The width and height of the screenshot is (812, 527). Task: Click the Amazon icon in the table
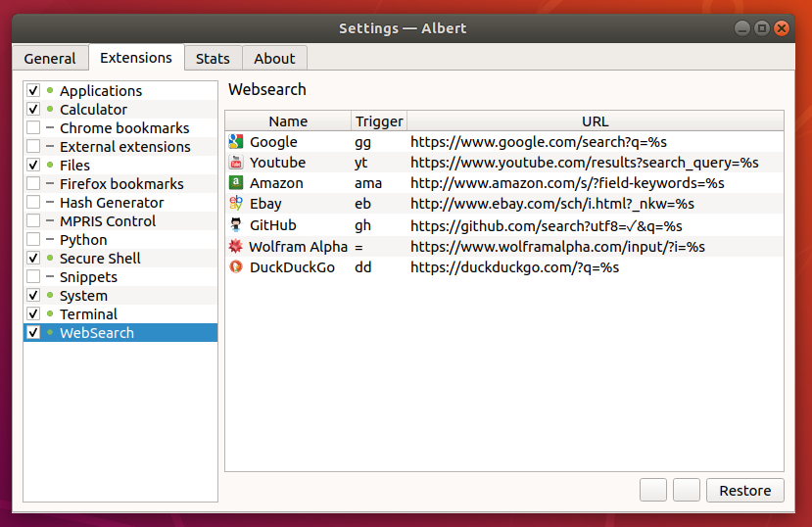(236, 183)
